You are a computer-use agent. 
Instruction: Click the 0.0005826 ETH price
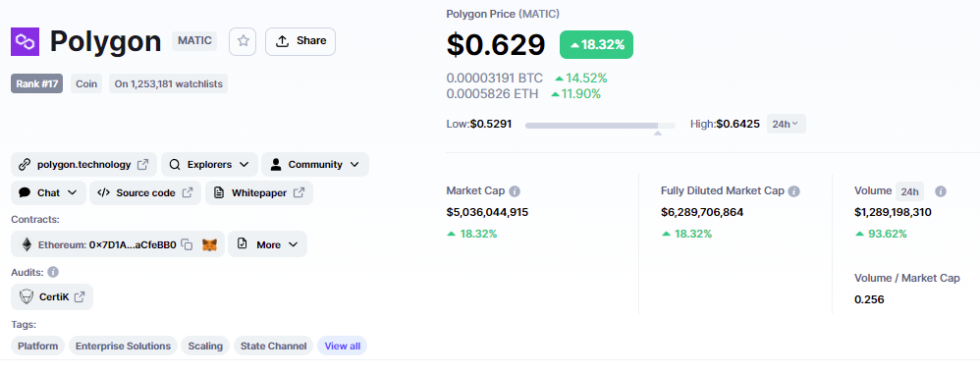[493, 94]
